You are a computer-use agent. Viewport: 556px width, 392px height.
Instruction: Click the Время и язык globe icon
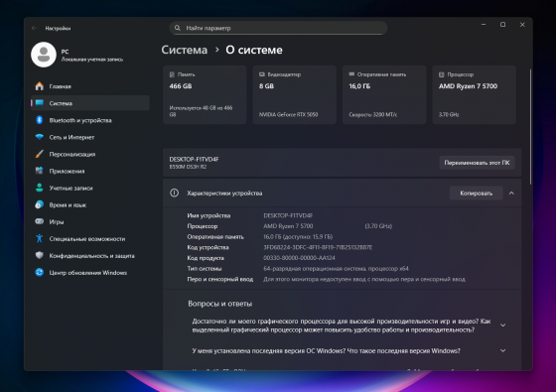(40, 204)
